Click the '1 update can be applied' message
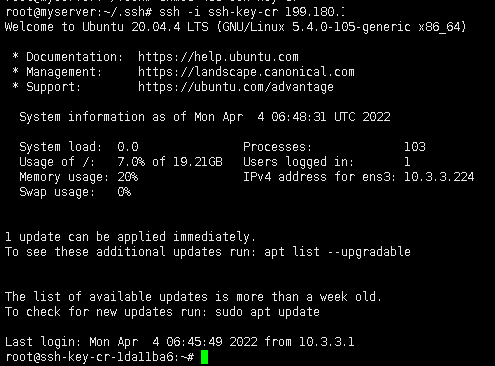The height and width of the screenshot is (366, 495). (130, 237)
